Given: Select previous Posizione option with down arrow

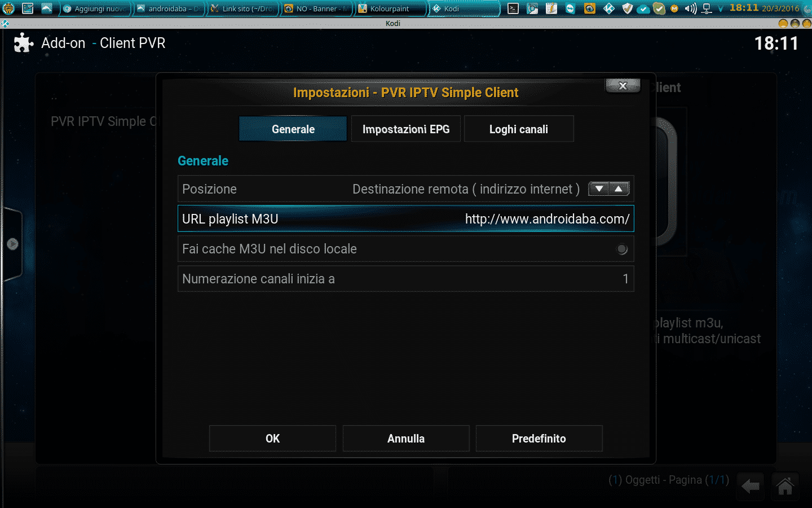Looking at the screenshot, I should pyautogui.click(x=599, y=189).
